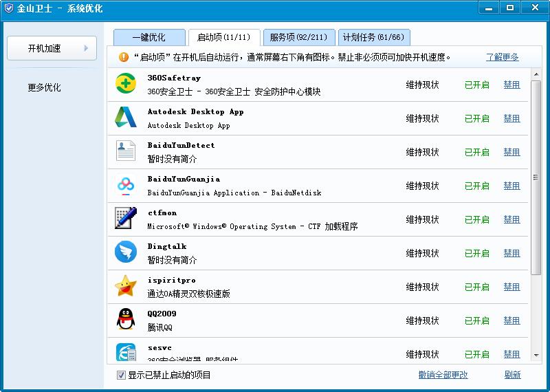550x392 pixels.
Task: Click the Dingtalk item name
Action: click(167, 246)
